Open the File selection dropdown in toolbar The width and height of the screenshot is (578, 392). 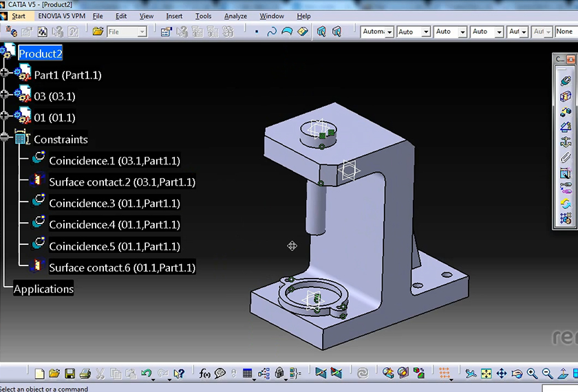[x=142, y=32]
